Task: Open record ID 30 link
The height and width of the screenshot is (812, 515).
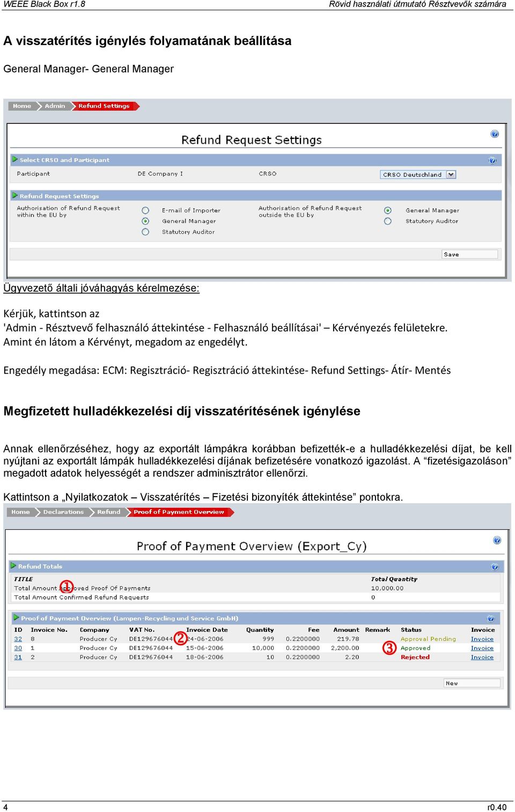Action: 18,648
